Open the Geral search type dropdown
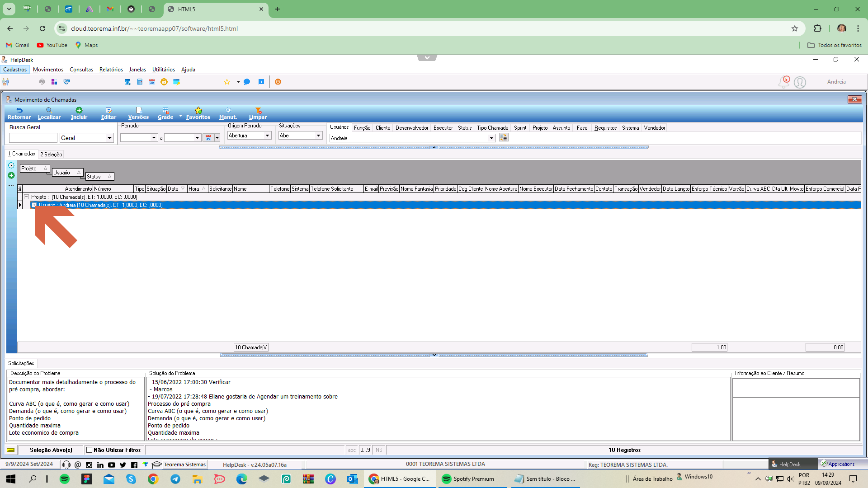 [x=109, y=138]
